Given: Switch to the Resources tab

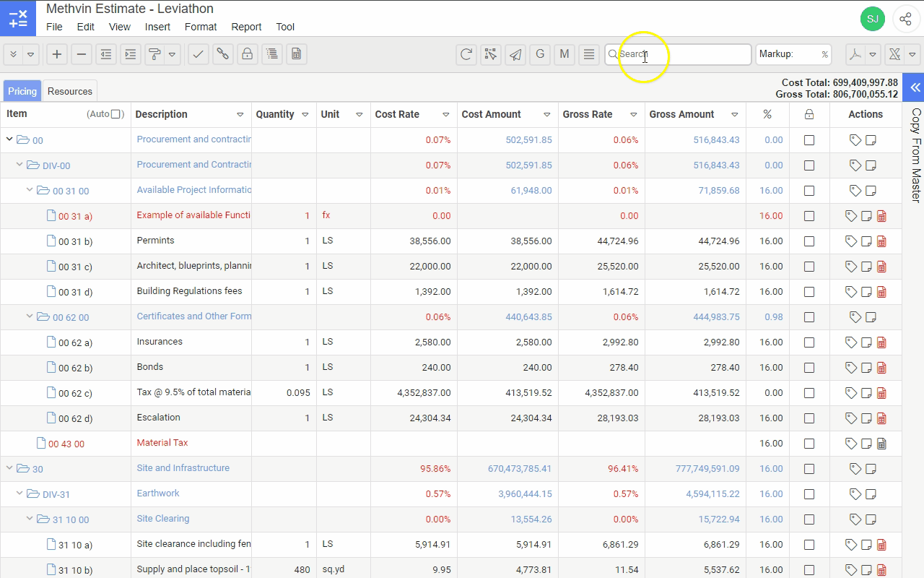Looking at the screenshot, I should [x=70, y=91].
